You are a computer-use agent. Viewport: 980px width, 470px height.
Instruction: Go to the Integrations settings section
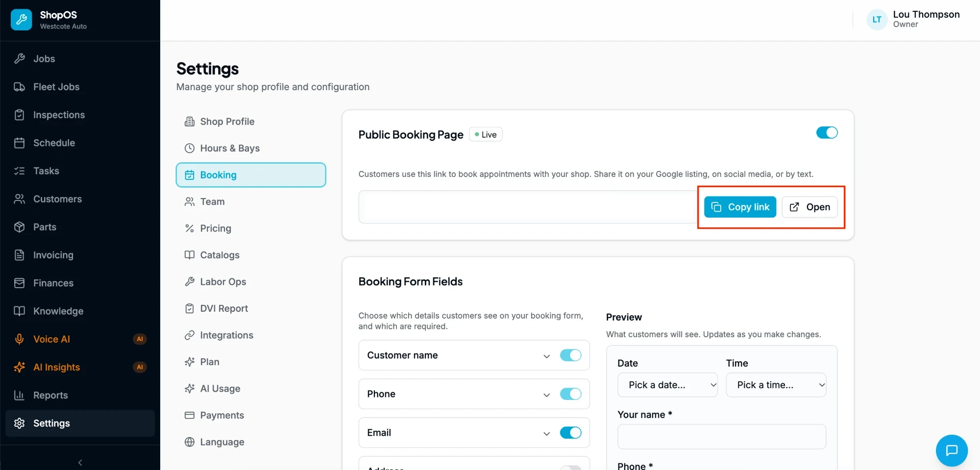click(251, 335)
